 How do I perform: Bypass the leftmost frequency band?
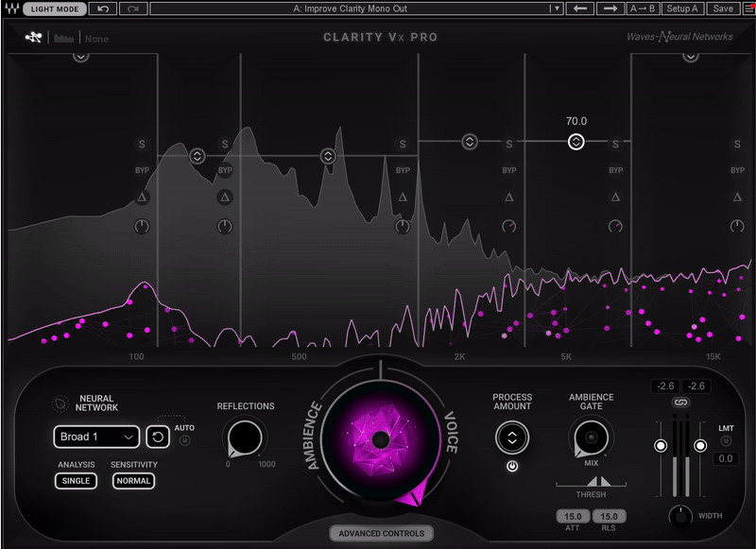[142, 171]
